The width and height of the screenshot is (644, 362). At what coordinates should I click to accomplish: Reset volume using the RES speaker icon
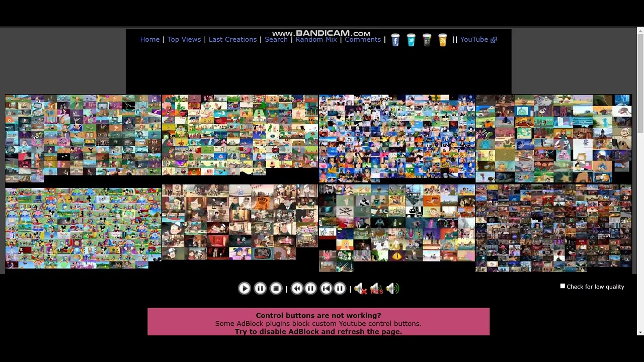(x=376, y=289)
